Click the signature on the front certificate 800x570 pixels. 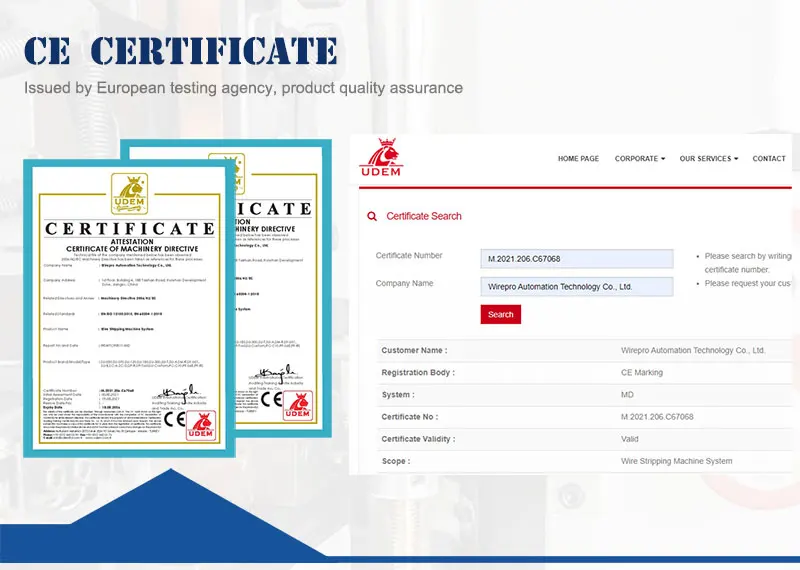180,392
